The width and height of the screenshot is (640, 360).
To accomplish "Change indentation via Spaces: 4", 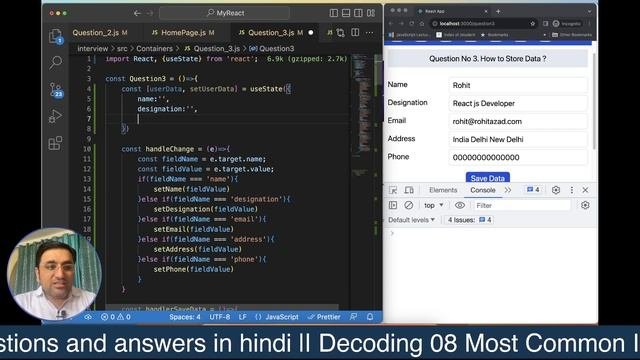I will point(185,317).
